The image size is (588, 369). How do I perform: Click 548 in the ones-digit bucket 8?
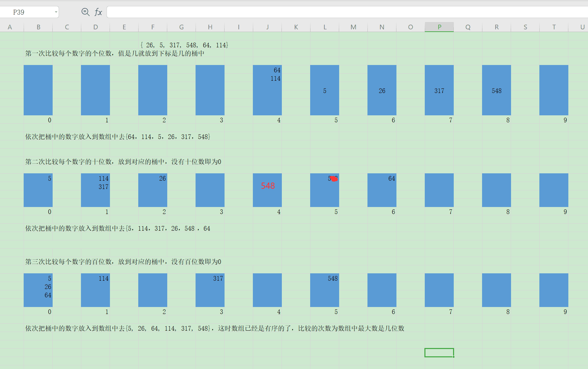[x=497, y=91]
